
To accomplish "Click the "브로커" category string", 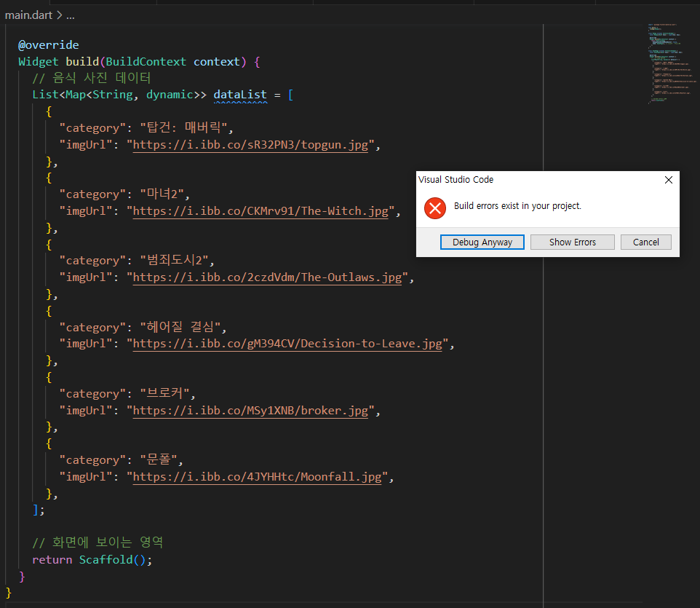I will point(164,393).
